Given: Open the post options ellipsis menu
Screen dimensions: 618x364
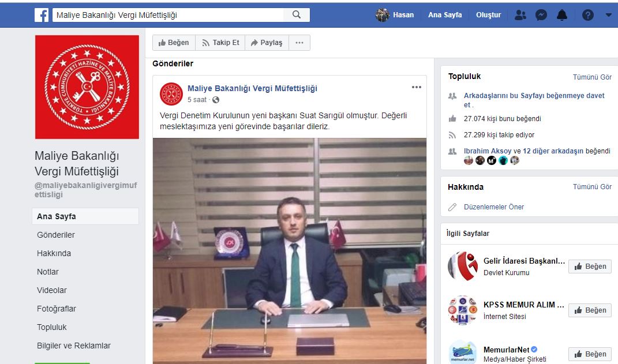Looking at the screenshot, I should coord(417,87).
